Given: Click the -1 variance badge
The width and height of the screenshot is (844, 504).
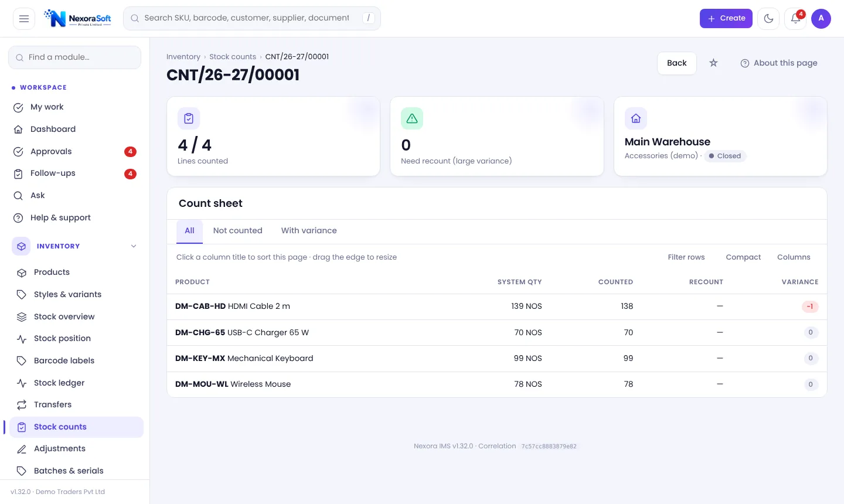Looking at the screenshot, I should coord(810,307).
